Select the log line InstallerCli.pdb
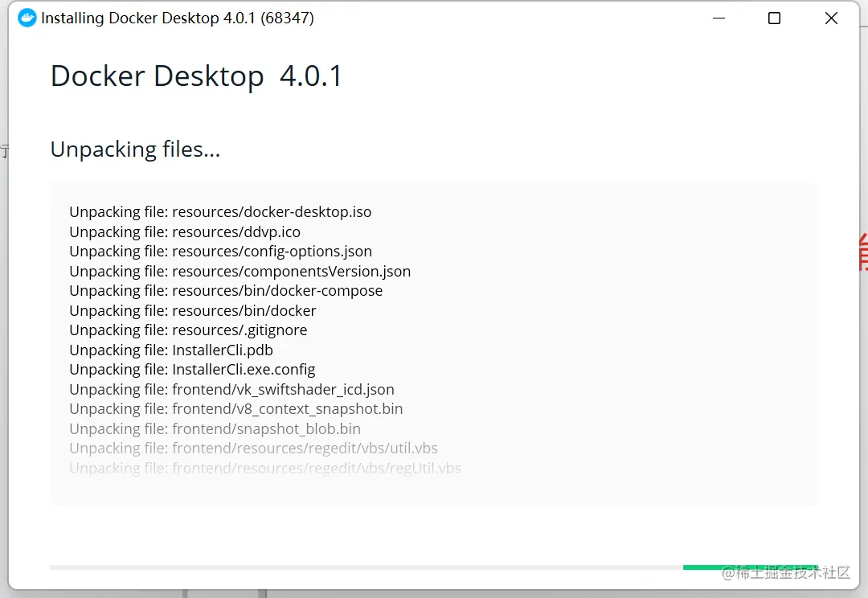868x598 pixels. click(x=171, y=350)
